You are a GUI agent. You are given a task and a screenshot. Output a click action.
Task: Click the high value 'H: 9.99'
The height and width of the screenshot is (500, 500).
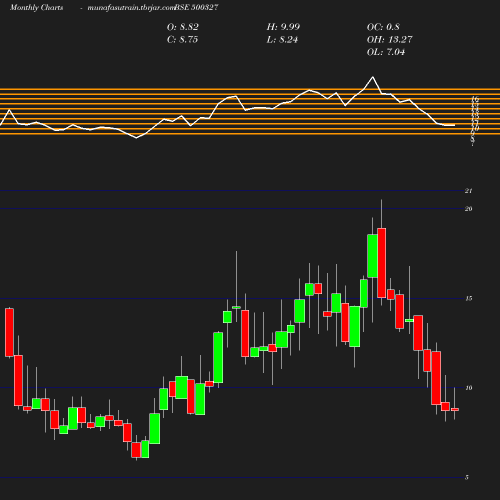(x=283, y=27)
